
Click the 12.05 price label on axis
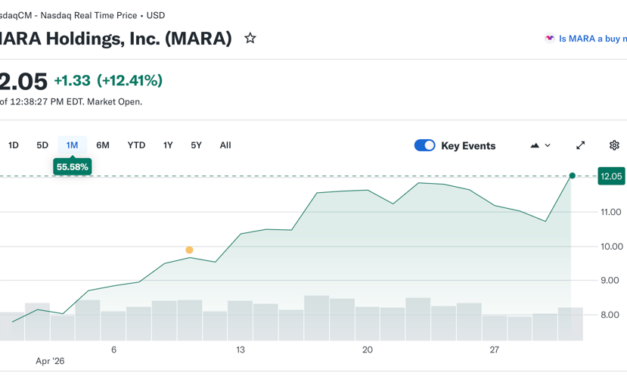click(611, 176)
